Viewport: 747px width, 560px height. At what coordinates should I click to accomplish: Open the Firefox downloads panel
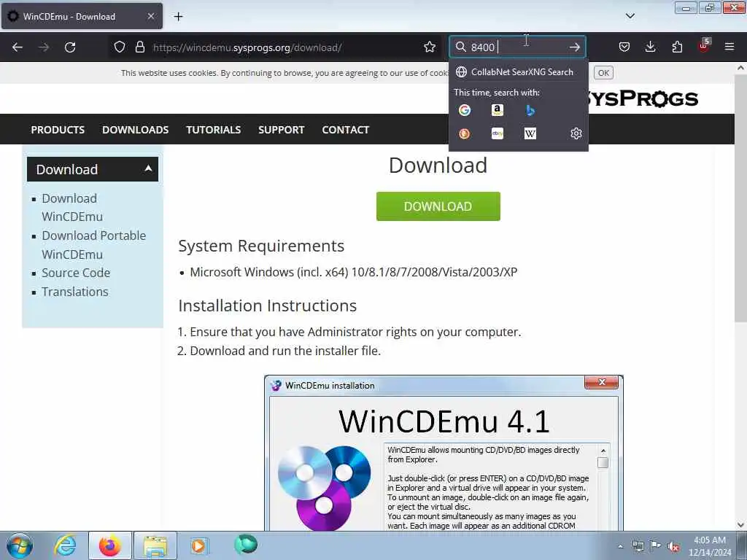point(650,47)
